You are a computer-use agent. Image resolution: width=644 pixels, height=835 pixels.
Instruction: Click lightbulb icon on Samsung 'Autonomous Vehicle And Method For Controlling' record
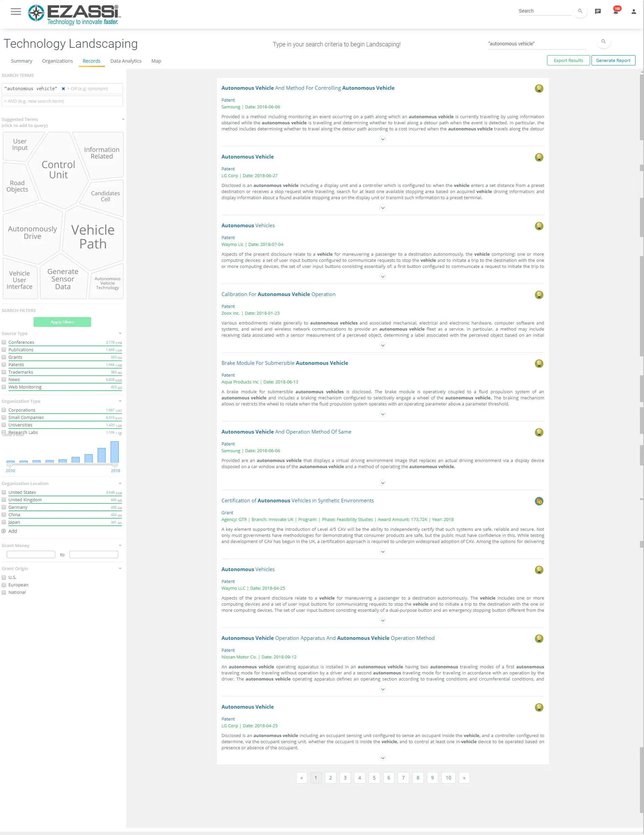point(539,89)
